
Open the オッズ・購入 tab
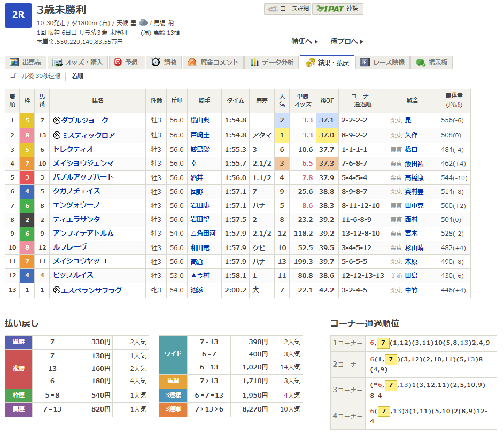coord(79,63)
